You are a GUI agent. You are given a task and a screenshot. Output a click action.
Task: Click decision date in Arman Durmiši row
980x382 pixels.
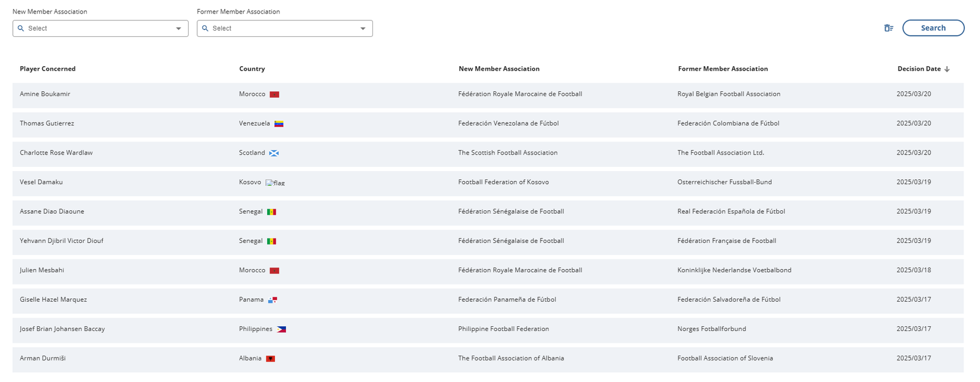[x=914, y=358]
